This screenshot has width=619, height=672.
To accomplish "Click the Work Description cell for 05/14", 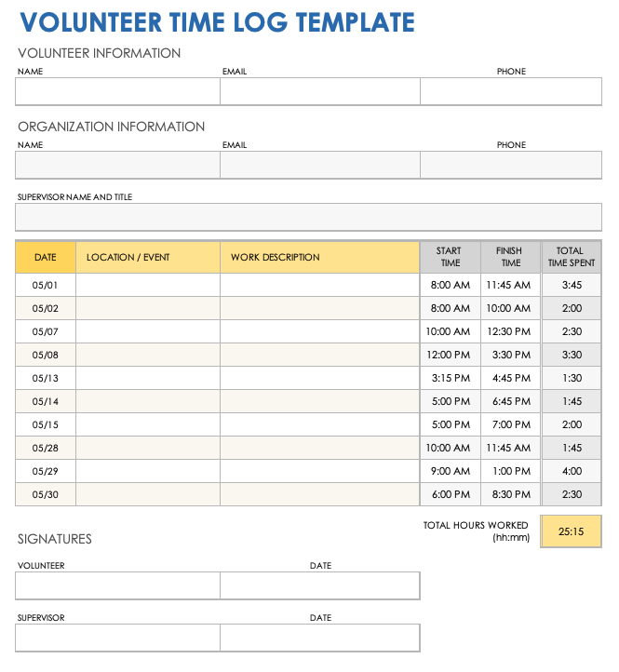I will [x=319, y=401].
